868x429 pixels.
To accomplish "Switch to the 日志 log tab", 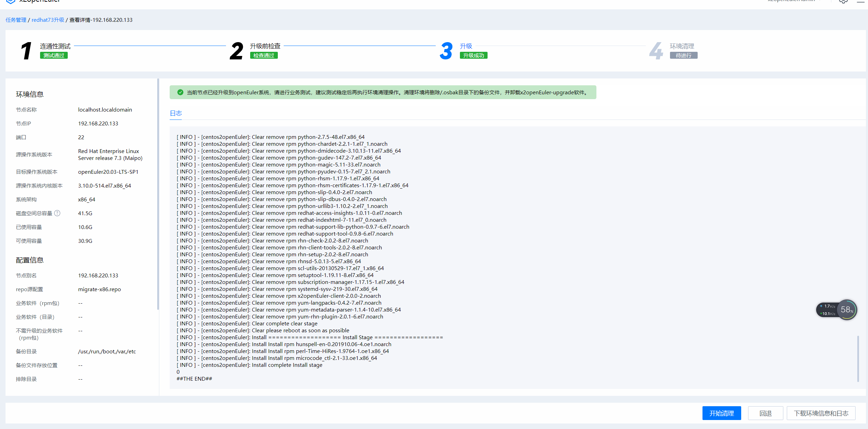I will 176,113.
